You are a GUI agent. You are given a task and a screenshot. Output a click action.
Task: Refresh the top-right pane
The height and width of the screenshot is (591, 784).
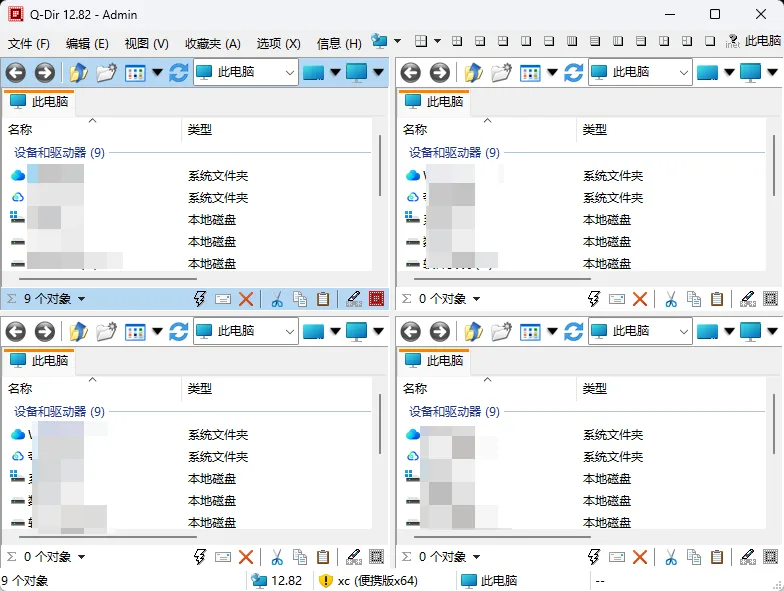coord(573,73)
